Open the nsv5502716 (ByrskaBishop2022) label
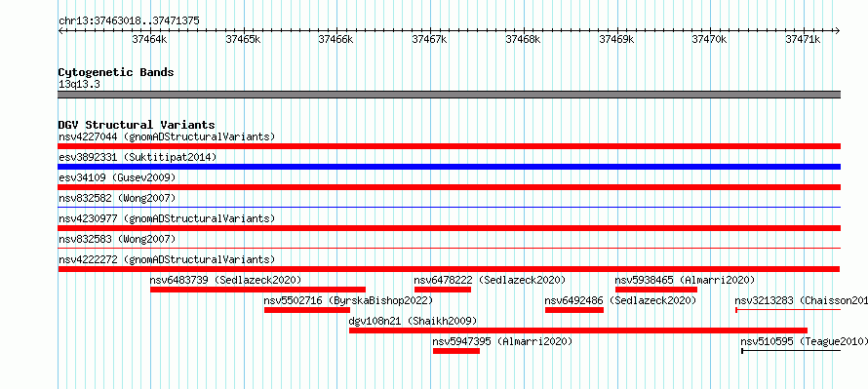This screenshot has height=389, width=868. [x=348, y=300]
